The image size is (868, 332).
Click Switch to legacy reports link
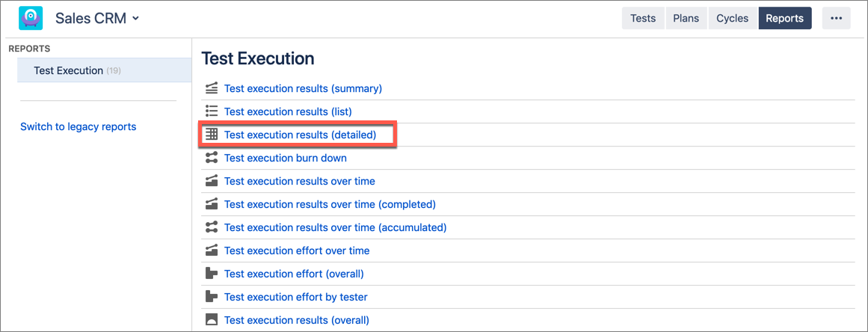pyautogui.click(x=78, y=126)
